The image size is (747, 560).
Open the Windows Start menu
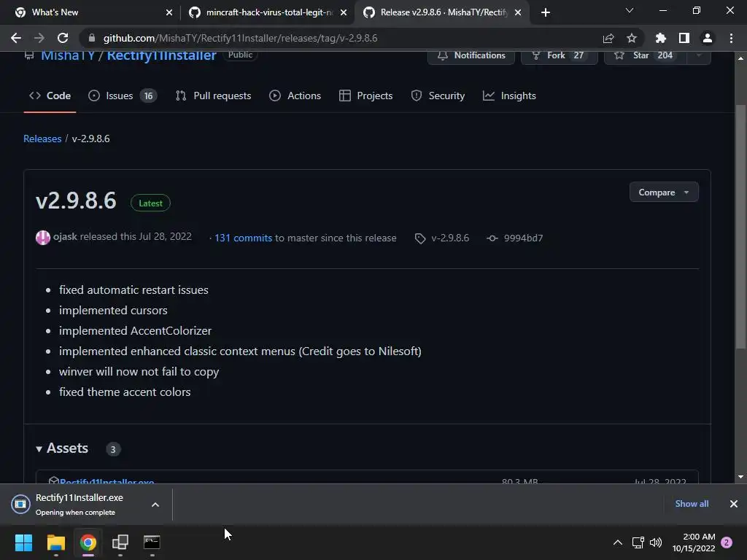click(x=23, y=542)
